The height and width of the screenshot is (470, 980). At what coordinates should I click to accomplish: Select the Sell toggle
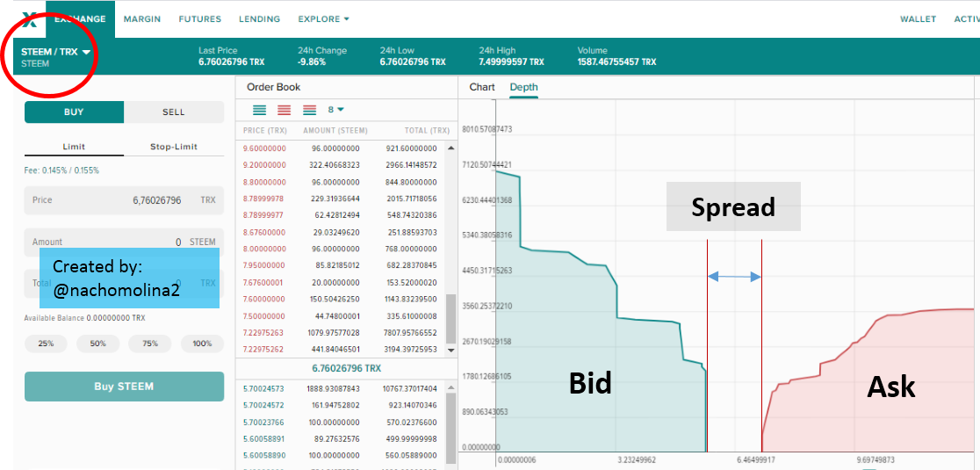tap(174, 112)
